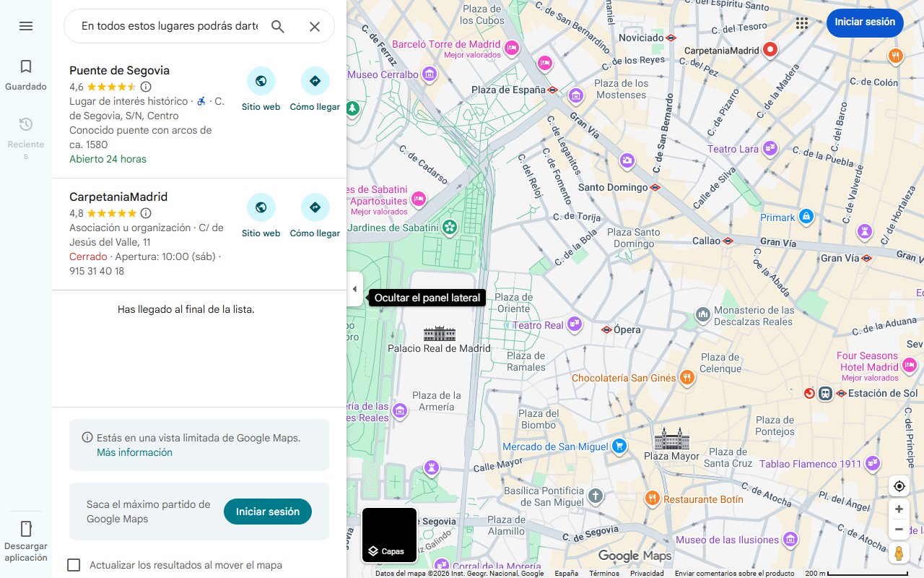Get directions with Cómo llegar for Puente de Segovia
The height and width of the screenshot is (578, 924).
[315, 81]
